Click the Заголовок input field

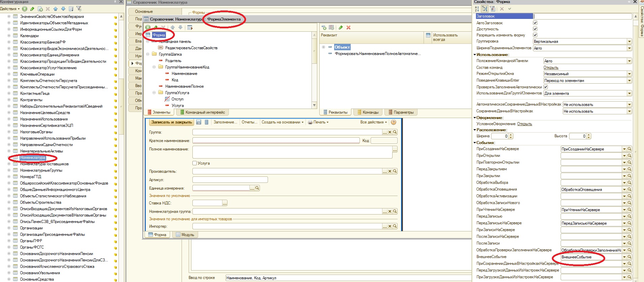click(582, 16)
